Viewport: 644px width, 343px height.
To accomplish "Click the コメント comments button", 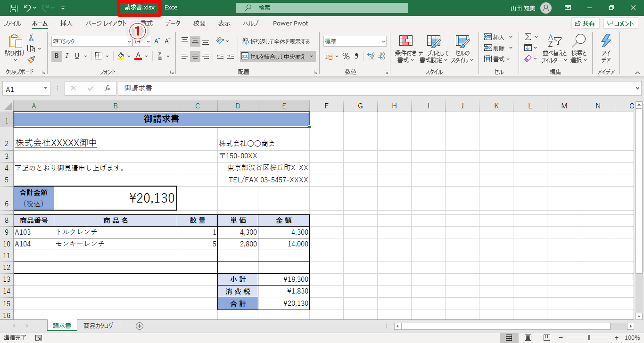I will [621, 24].
